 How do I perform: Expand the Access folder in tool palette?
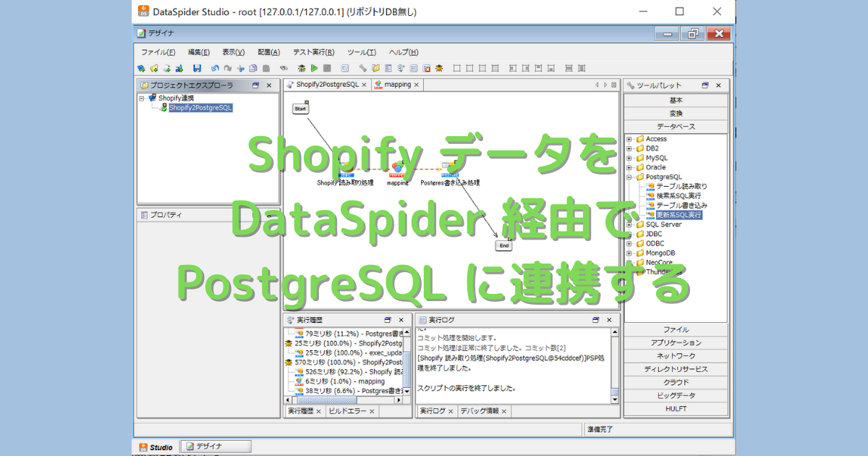[x=629, y=139]
